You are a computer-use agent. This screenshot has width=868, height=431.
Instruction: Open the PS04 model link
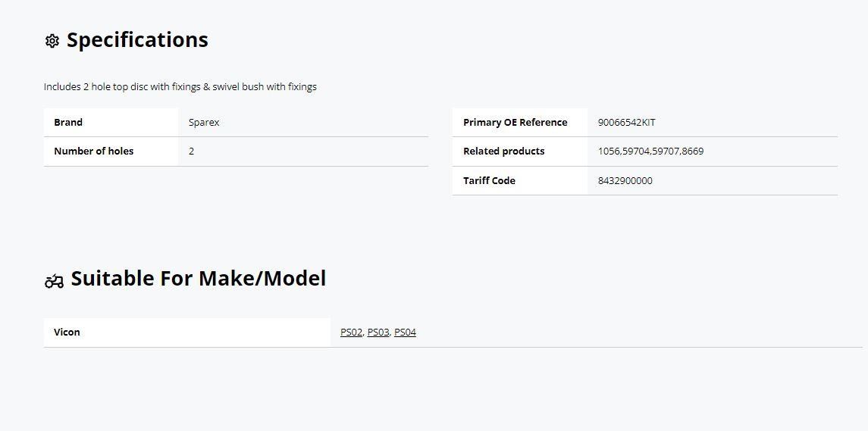coord(406,332)
